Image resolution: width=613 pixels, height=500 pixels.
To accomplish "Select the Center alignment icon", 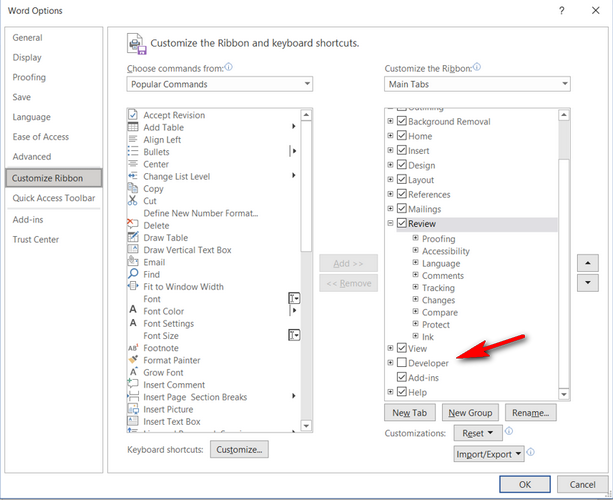I will (133, 163).
